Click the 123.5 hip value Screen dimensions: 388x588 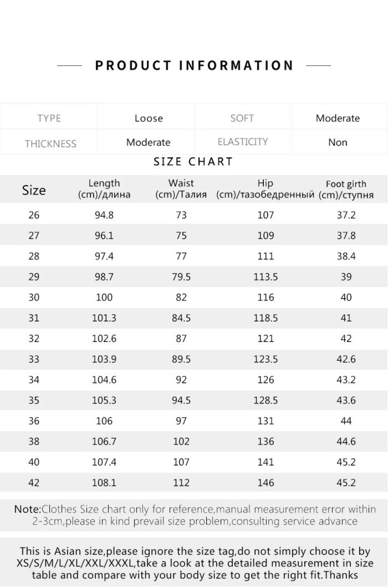click(x=266, y=359)
